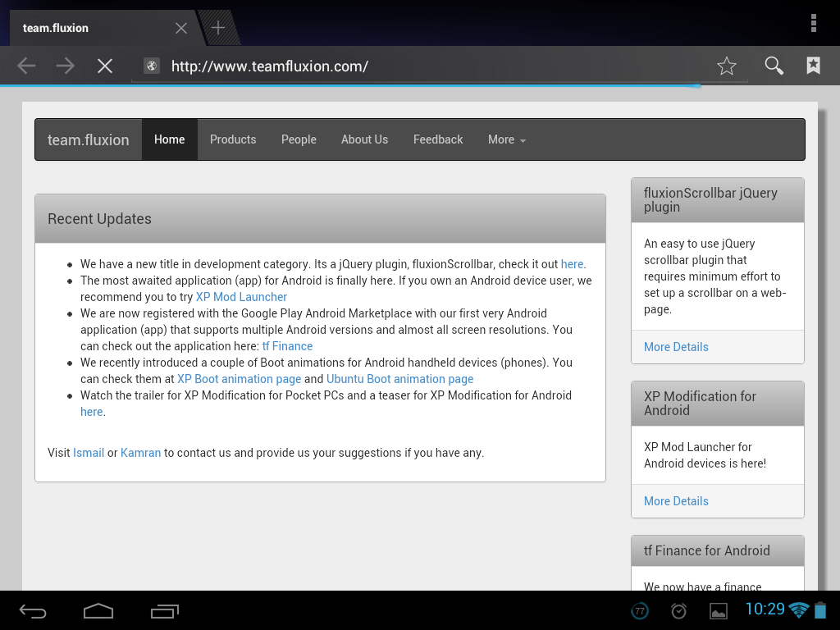Open the alarm clock notification icon
The width and height of the screenshot is (840, 630).
click(x=678, y=610)
